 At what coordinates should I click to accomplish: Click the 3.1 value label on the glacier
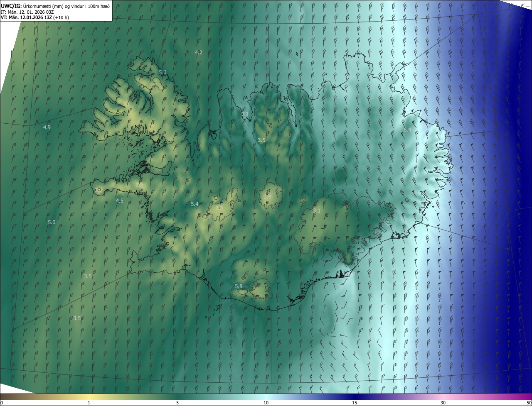tap(317, 211)
